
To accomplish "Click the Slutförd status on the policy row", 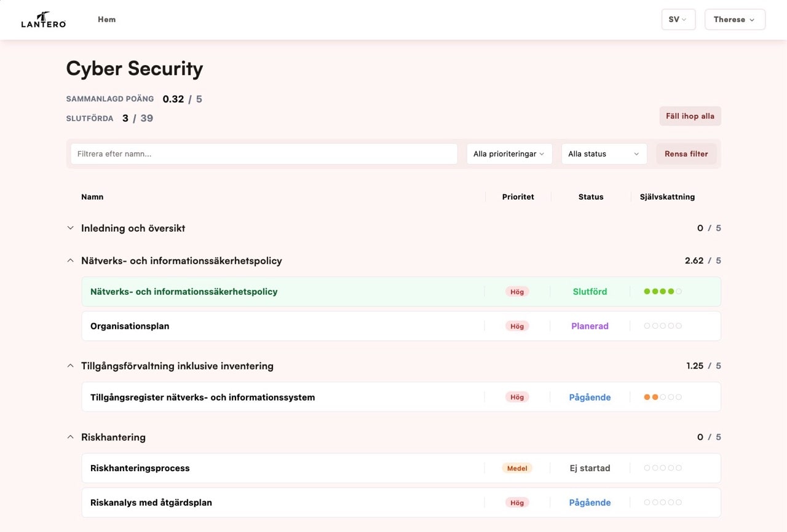I will (590, 292).
